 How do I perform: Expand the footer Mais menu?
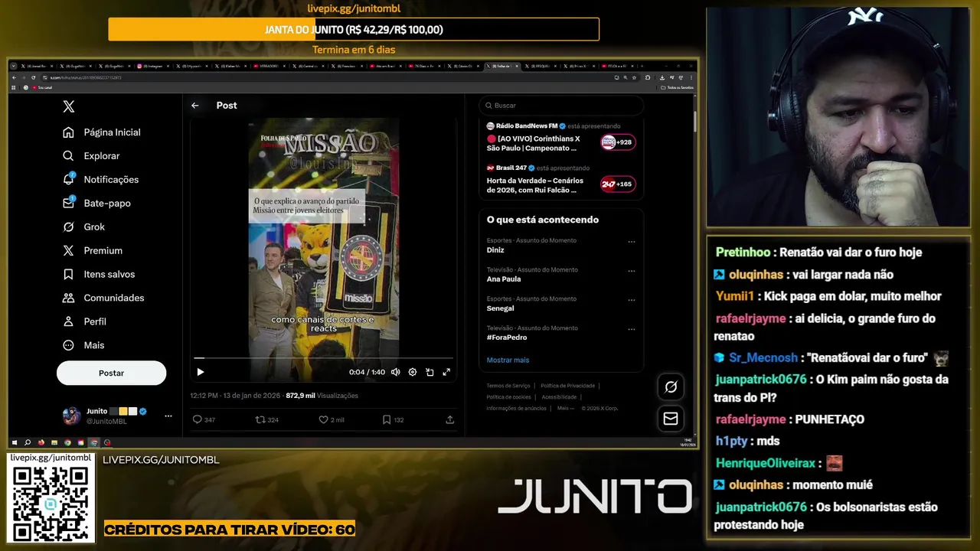coord(565,409)
